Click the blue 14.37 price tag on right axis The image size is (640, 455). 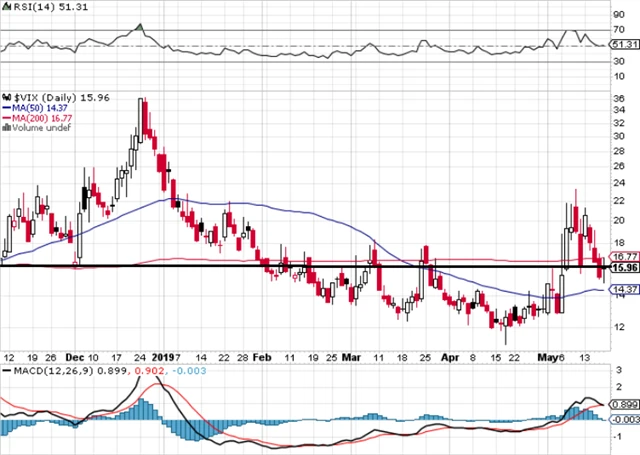click(624, 291)
